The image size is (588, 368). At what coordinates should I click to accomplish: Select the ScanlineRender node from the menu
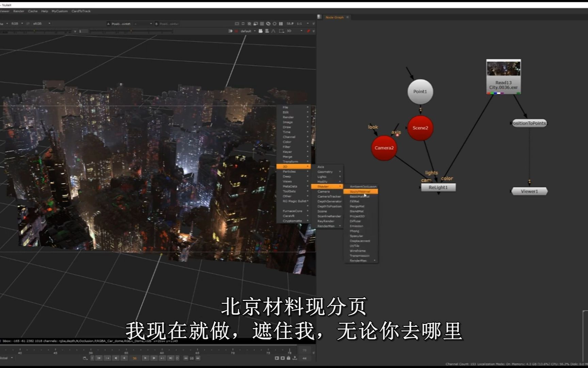click(328, 216)
